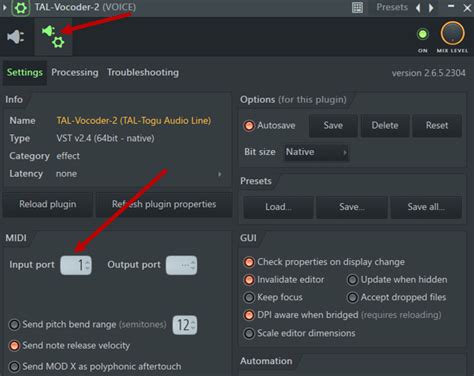Image resolution: width=474 pixels, height=376 pixels.
Task: Click the MIDI Input port field
Action: click(x=76, y=265)
